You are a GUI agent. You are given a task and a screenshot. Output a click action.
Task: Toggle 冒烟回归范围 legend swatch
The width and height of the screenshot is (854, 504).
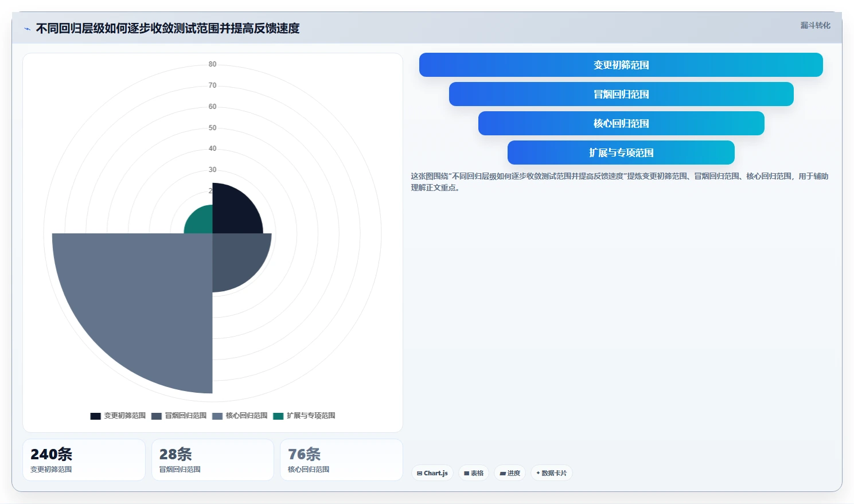(x=156, y=416)
